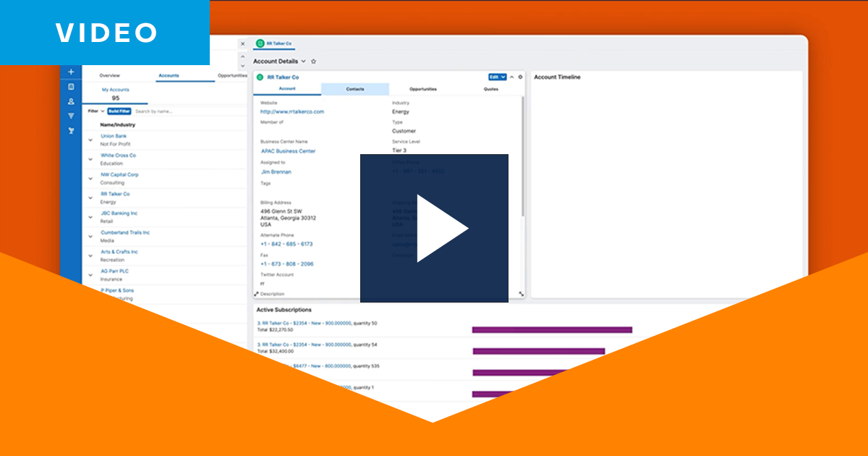868x456 pixels.
Task: Open the Account Details dropdown chevron
Action: tap(303, 62)
